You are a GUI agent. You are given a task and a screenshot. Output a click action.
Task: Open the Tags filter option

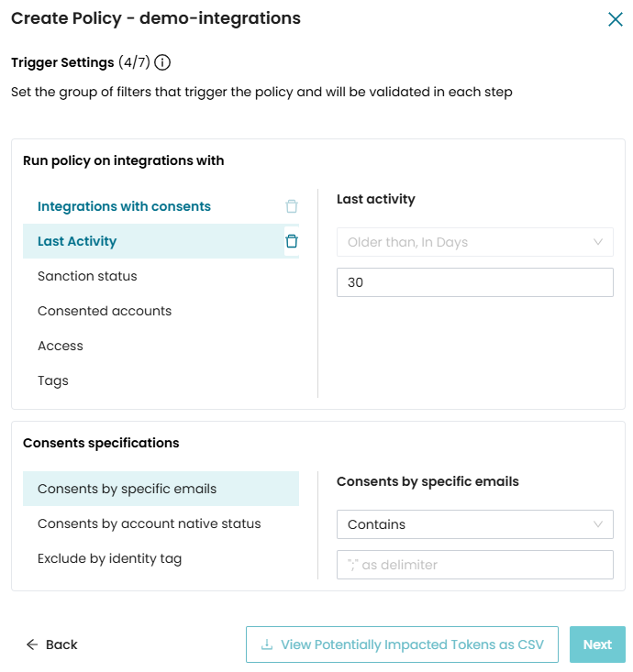(53, 380)
